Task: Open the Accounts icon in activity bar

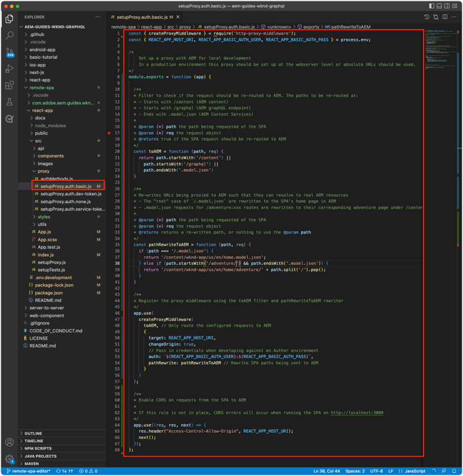Action: click(9, 442)
